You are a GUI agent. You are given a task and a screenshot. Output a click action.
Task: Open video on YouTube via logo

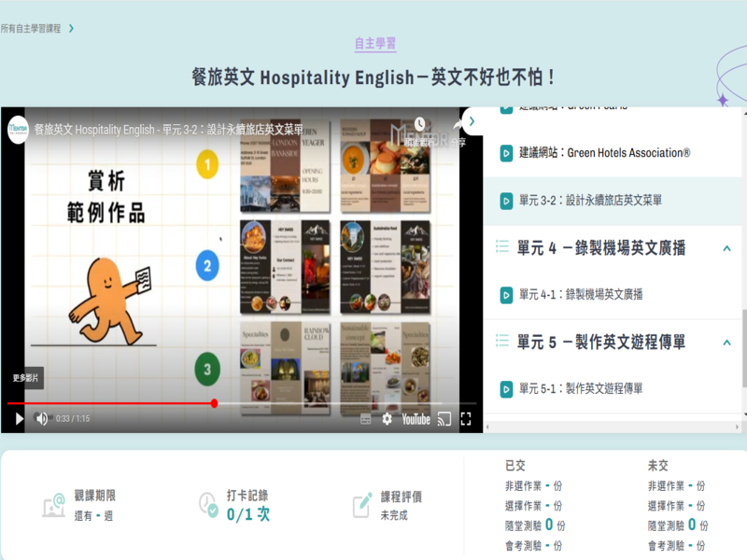tap(416, 419)
